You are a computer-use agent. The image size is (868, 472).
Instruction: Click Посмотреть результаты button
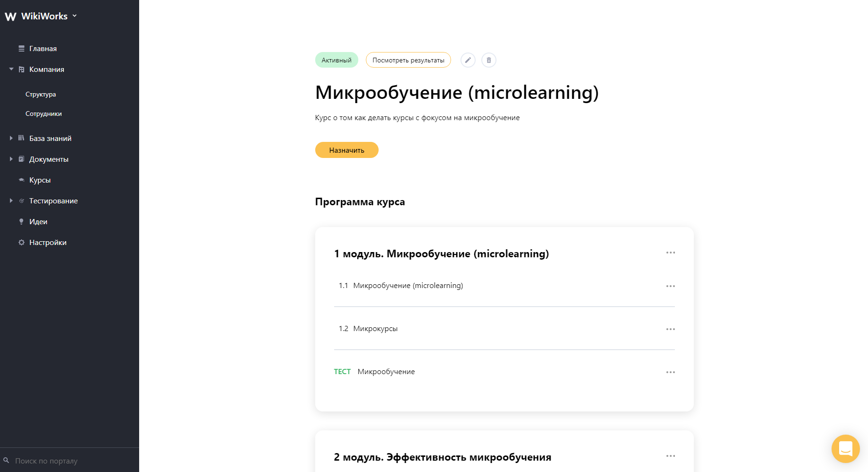(x=408, y=60)
